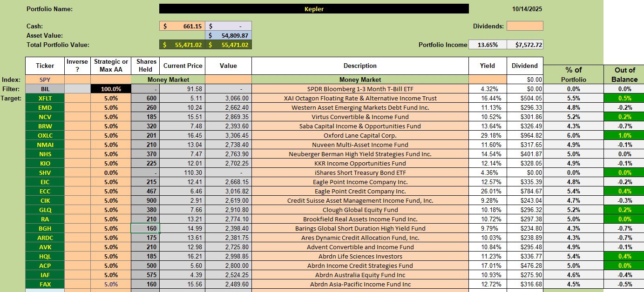644x292 pixels.
Task: Select the empty Dividends input cell
Action: tap(525, 26)
